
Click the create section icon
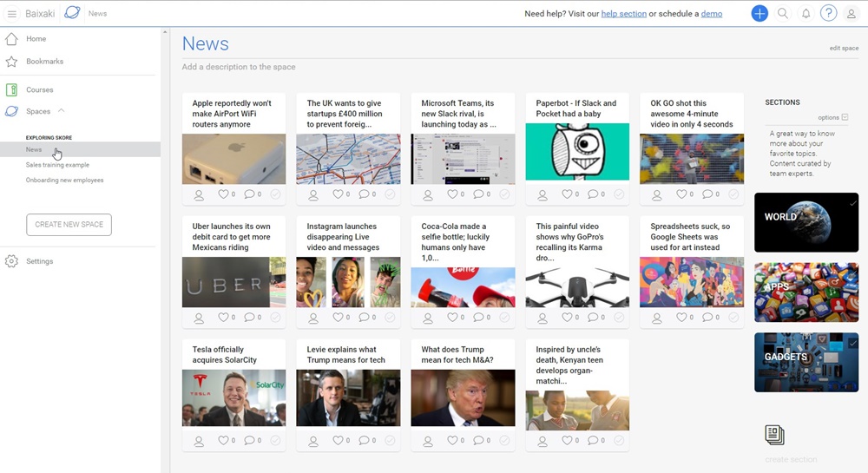tap(774, 435)
